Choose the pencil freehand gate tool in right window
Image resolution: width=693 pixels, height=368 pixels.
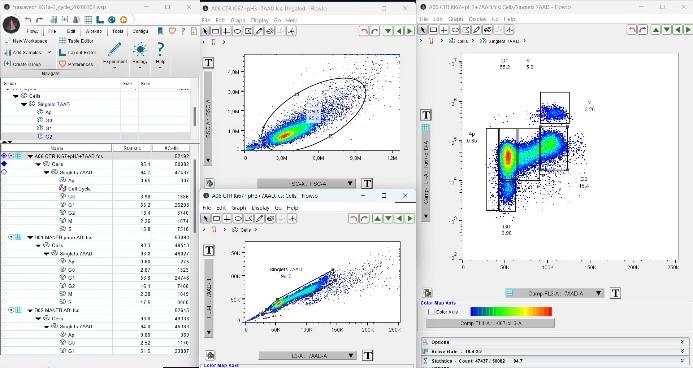click(x=476, y=30)
